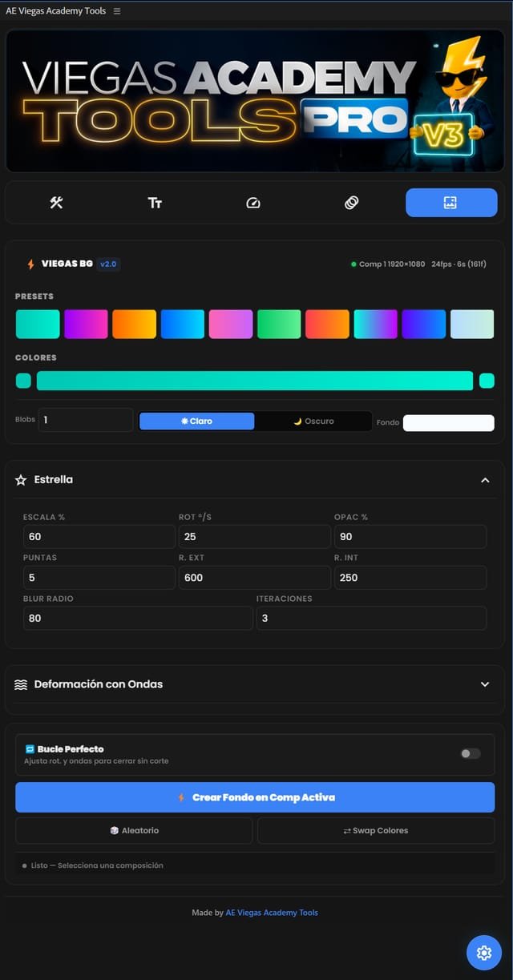Edit the Iteraciones field
This screenshot has height=980, width=513.
tap(371, 619)
